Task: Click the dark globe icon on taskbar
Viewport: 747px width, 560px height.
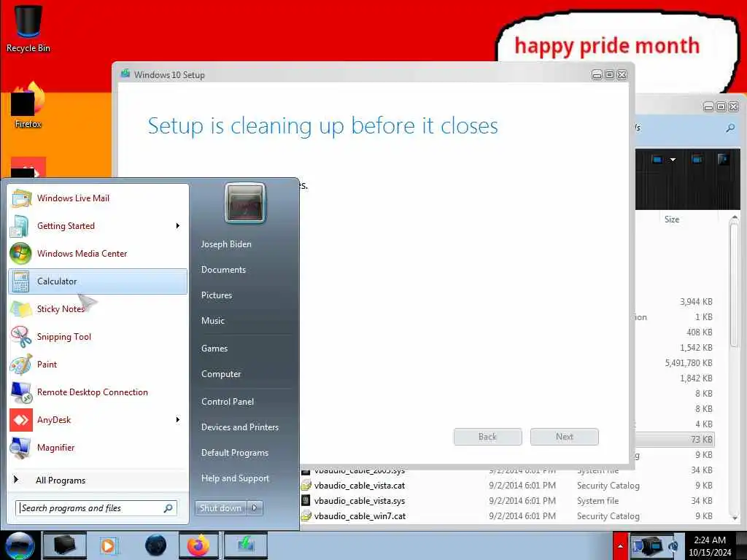Action: pos(156,545)
